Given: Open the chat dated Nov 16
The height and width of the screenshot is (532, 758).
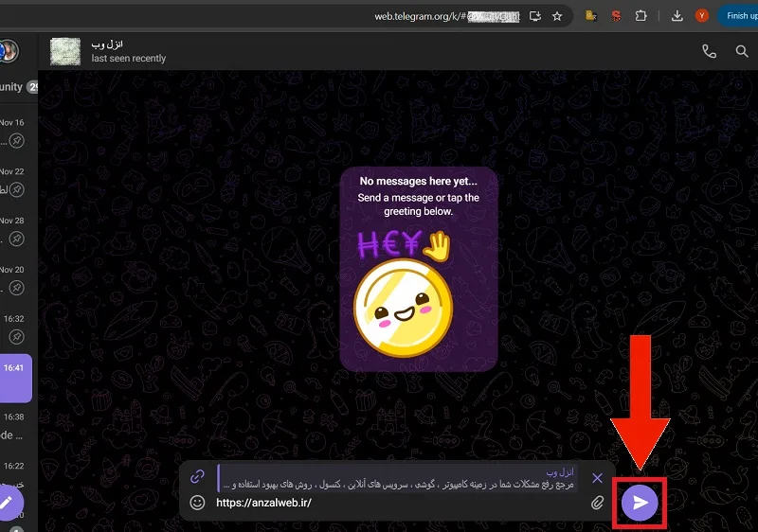Looking at the screenshot, I should pos(16,132).
